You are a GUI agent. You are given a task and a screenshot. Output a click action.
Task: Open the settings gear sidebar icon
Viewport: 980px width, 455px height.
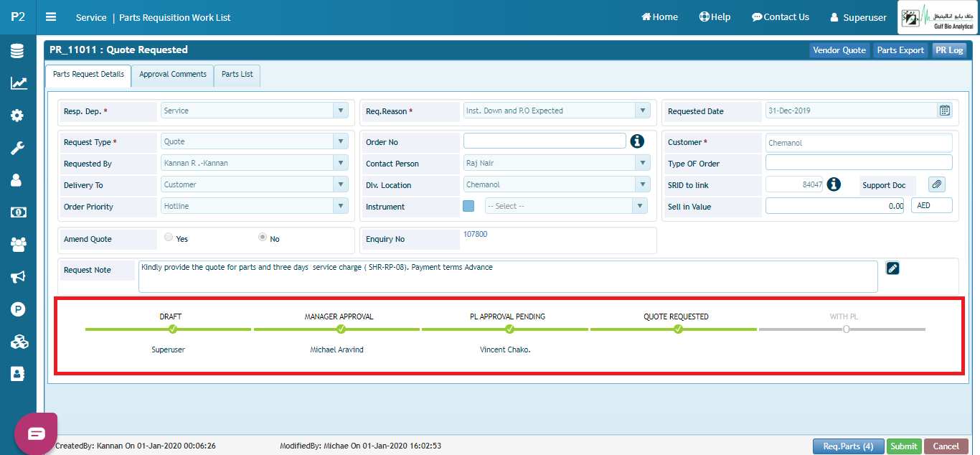pos(18,116)
